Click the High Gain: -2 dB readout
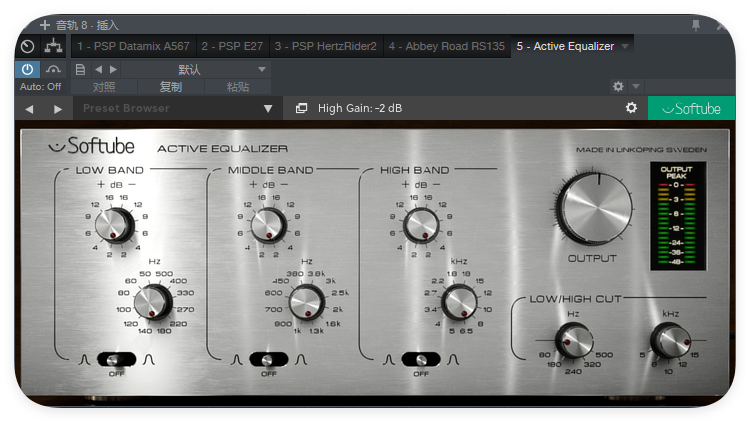Viewport: 750px width, 422px height. [x=360, y=109]
